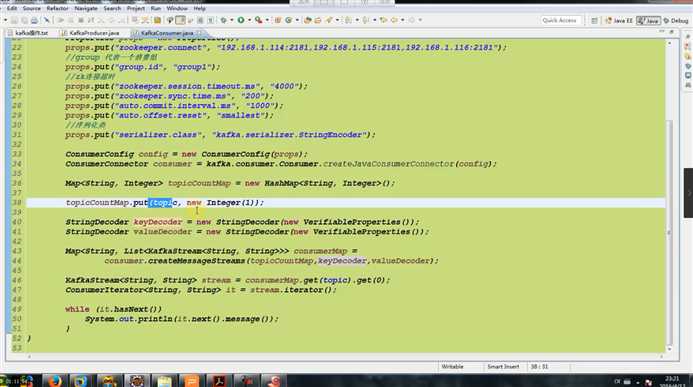Click the Open Type toolbar icon
Viewport: 693px width, 387px height.
308,20
